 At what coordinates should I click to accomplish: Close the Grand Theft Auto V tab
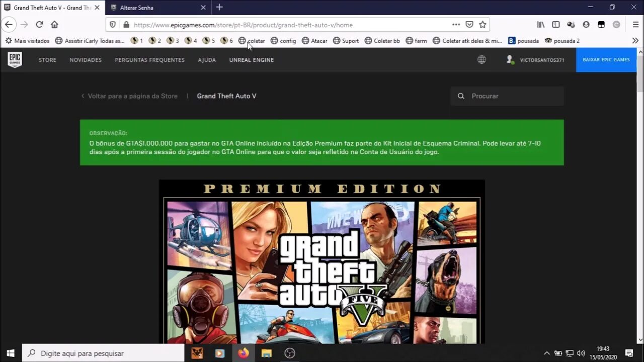97,8
